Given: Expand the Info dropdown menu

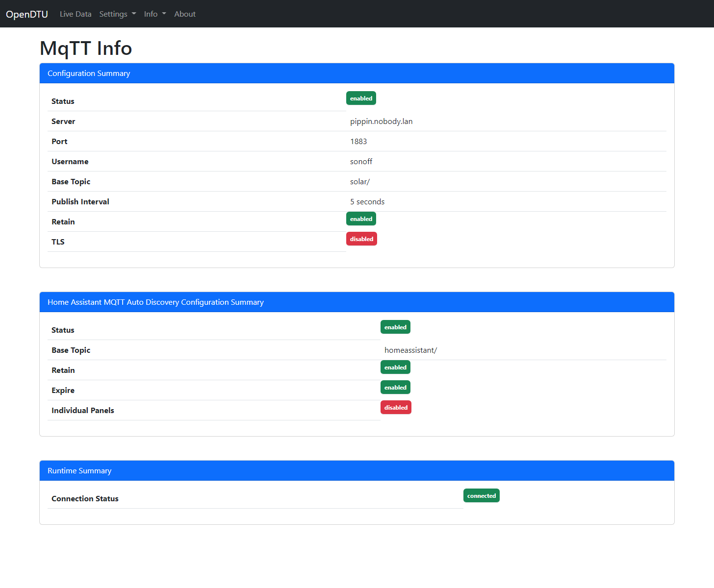Looking at the screenshot, I should [154, 14].
